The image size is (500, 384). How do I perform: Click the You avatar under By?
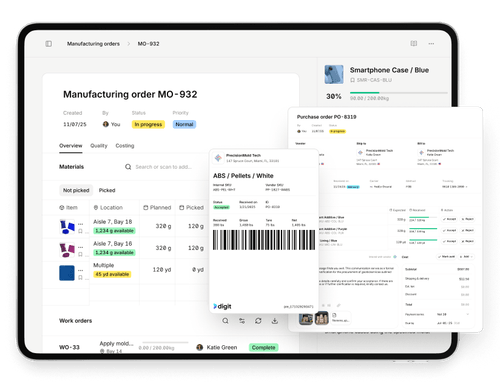click(x=106, y=124)
